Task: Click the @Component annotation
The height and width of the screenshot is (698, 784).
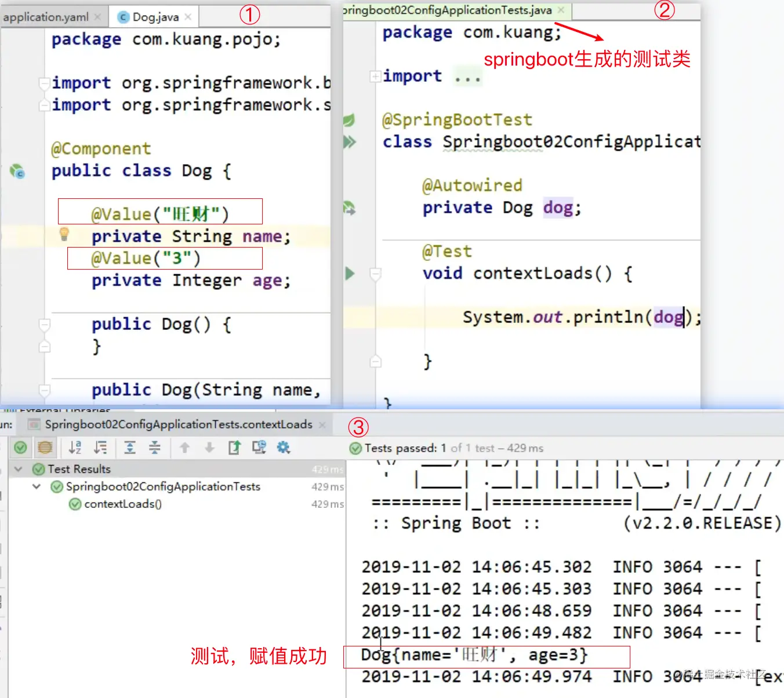Action: (x=101, y=149)
